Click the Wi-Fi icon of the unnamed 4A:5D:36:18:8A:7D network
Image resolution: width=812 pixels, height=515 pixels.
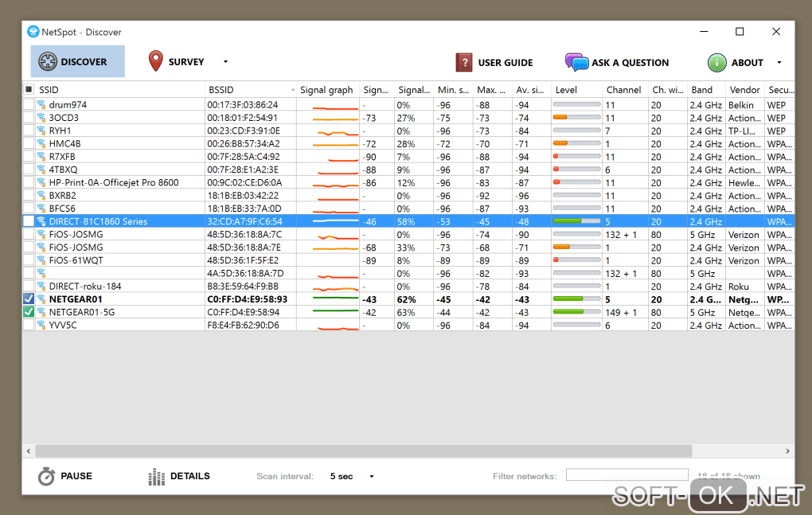pyautogui.click(x=41, y=273)
